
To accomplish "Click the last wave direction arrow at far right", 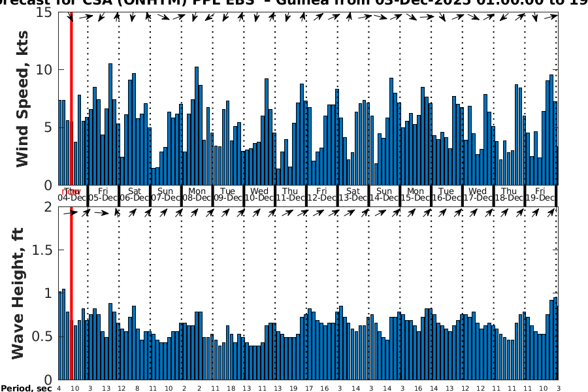I will [x=554, y=212].
